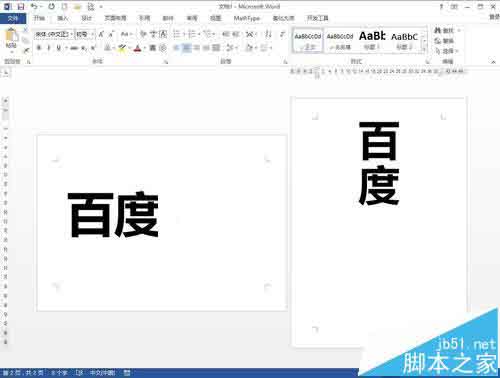Decrease font size with the shrink font icon

pos(111,34)
